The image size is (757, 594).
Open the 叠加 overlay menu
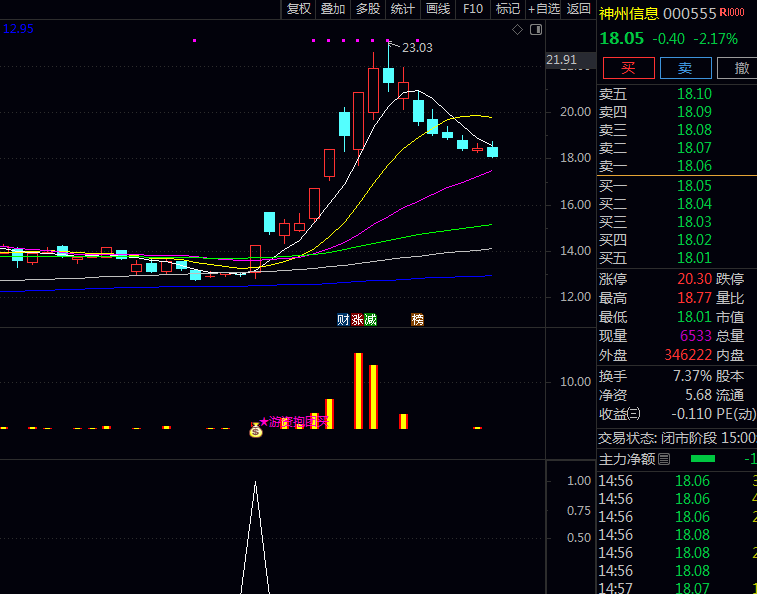click(333, 9)
